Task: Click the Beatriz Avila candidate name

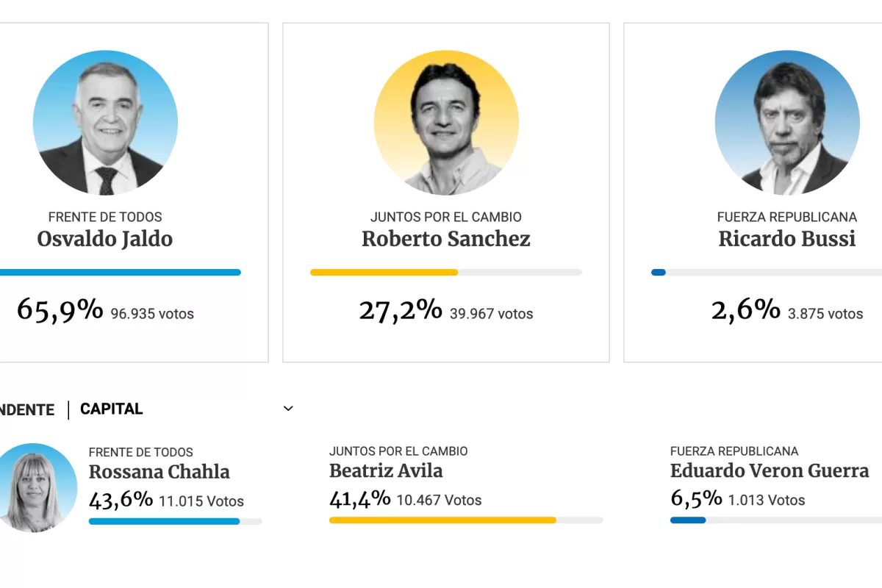Action: tap(386, 470)
